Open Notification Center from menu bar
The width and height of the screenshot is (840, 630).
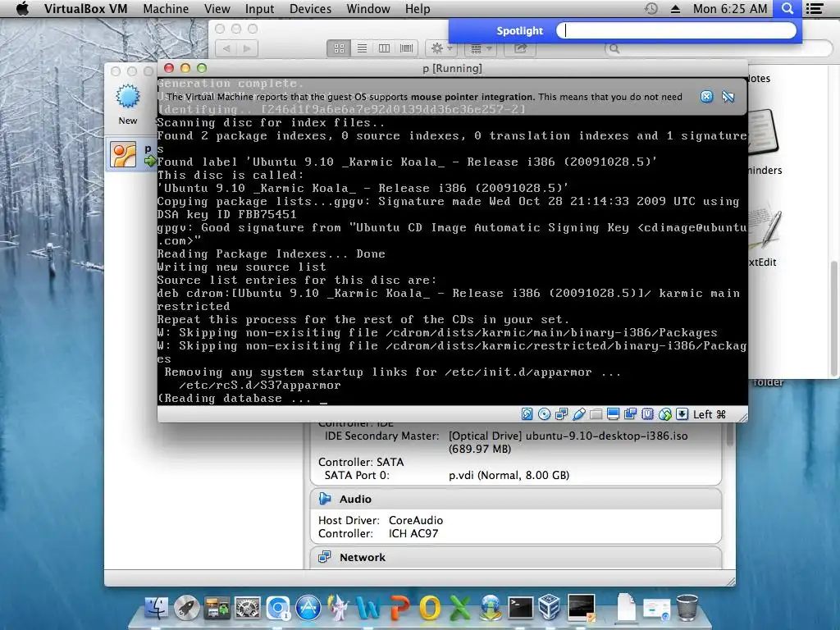coord(815,8)
